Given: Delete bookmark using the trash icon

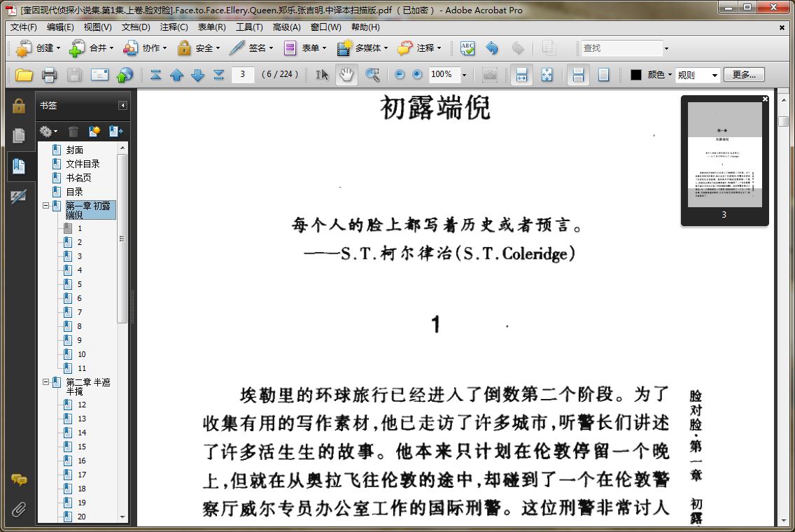Looking at the screenshot, I should click(x=73, y=132).
